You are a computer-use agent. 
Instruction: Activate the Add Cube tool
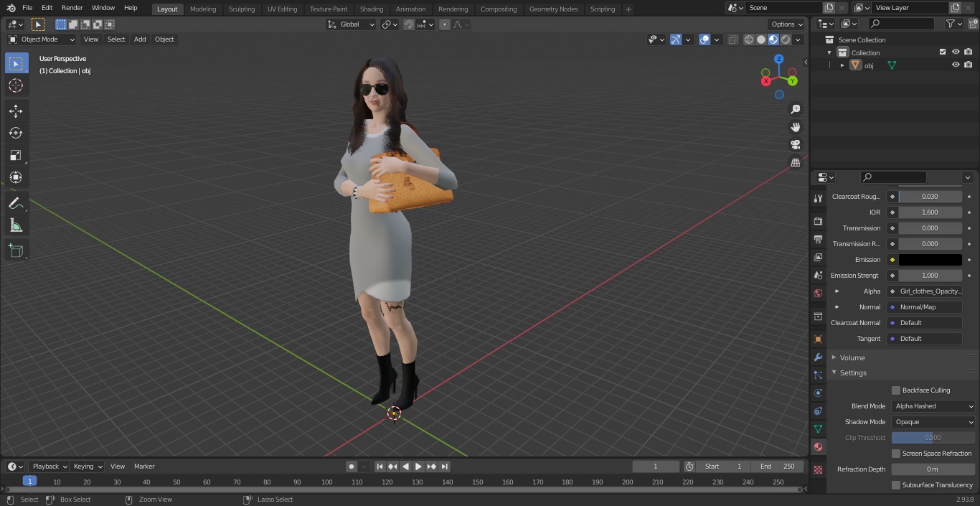(x=16, y=250)
